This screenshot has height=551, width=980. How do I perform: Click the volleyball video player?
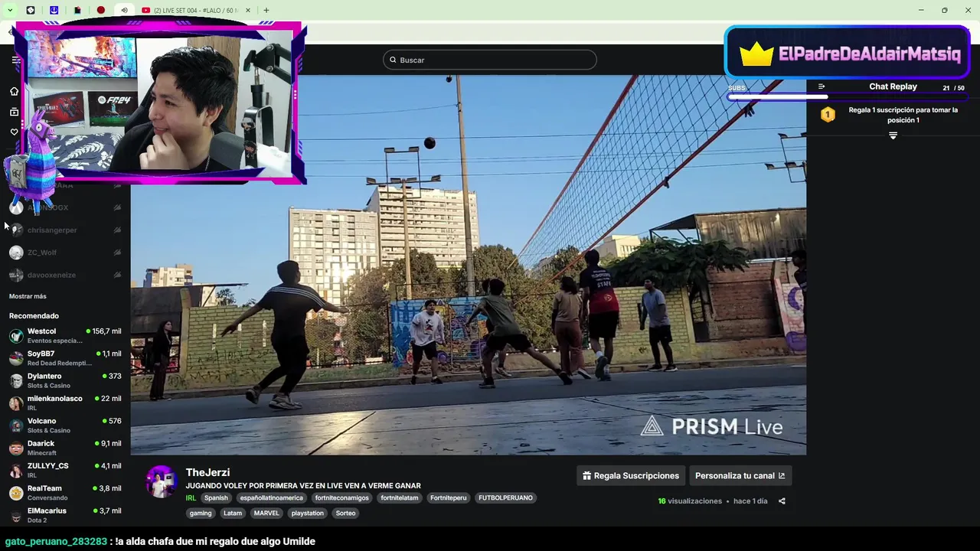[x=469, y=265]
